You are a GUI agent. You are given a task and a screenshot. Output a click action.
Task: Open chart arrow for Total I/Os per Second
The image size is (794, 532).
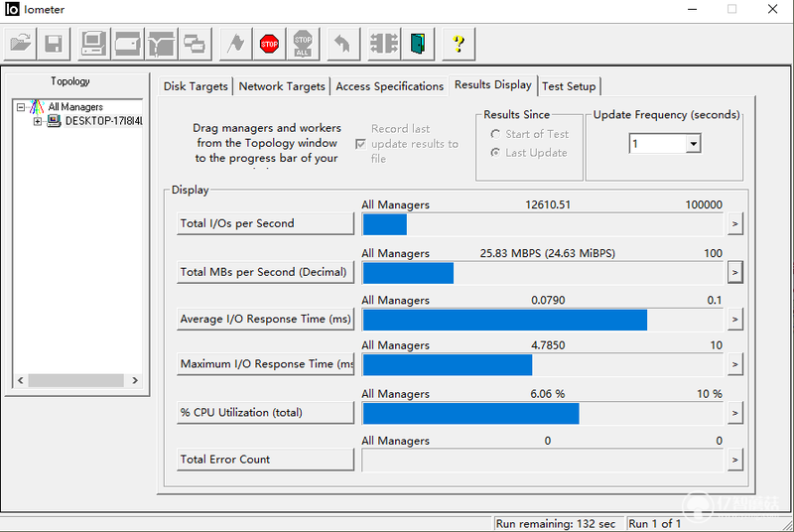[734, 223]
